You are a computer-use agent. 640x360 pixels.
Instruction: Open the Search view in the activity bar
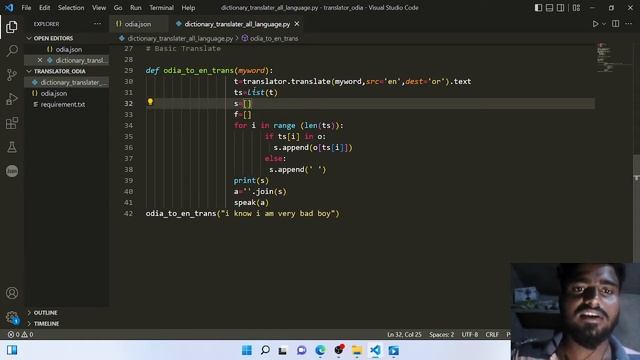point(12,51)
